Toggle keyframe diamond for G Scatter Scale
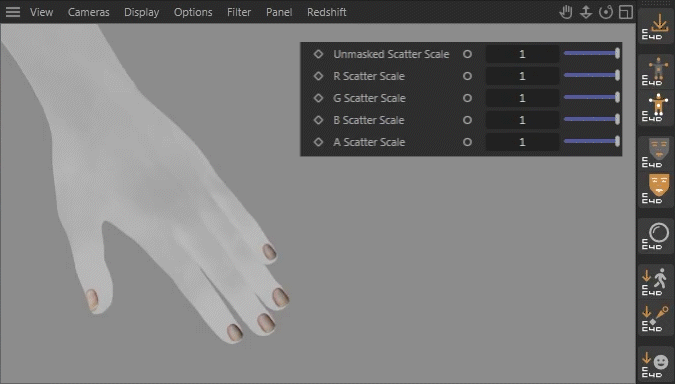This screenshot has height=384, width=675. click(318, 98)
